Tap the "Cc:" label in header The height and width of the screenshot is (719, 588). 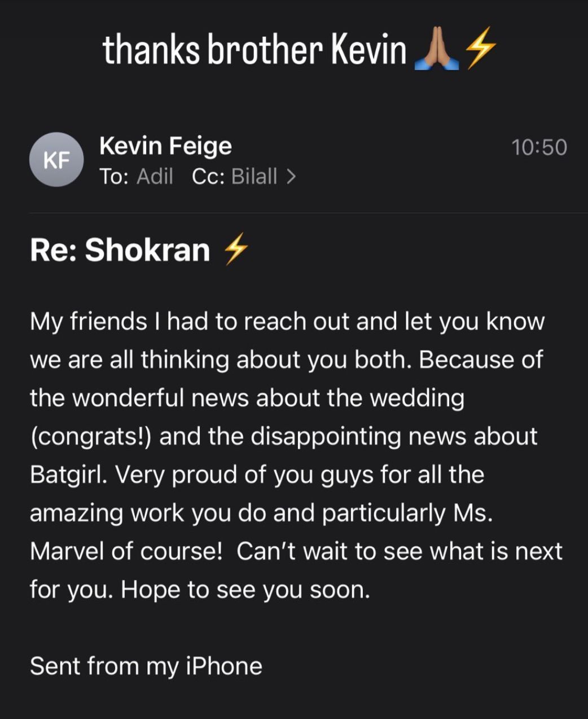point(209,177)
